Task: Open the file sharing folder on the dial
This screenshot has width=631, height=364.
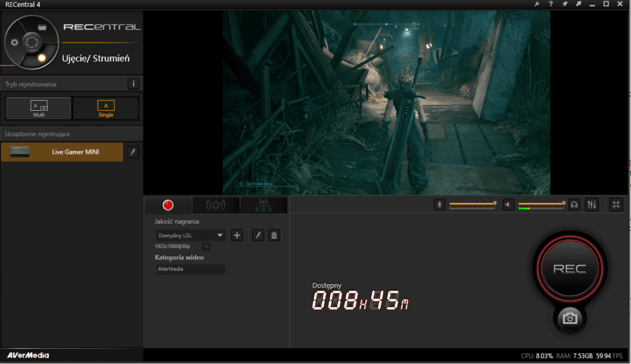Action: [x=43, y=27]
